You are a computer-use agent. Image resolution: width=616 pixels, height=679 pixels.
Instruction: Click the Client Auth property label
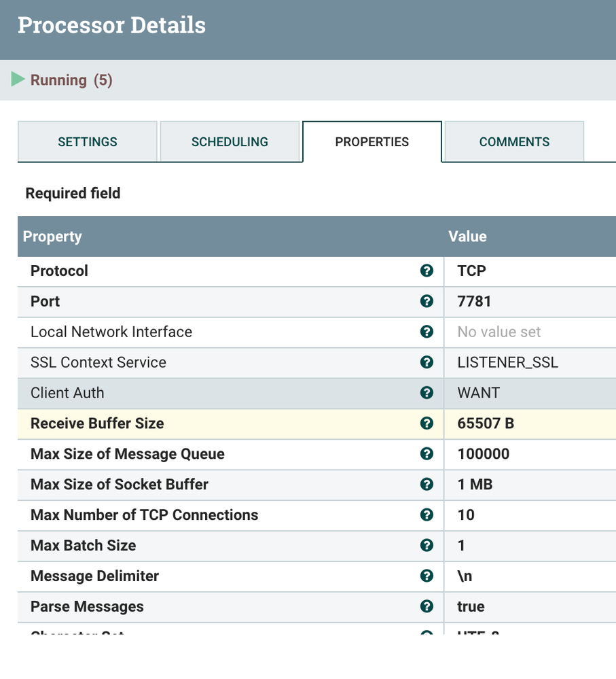point(67,393)
